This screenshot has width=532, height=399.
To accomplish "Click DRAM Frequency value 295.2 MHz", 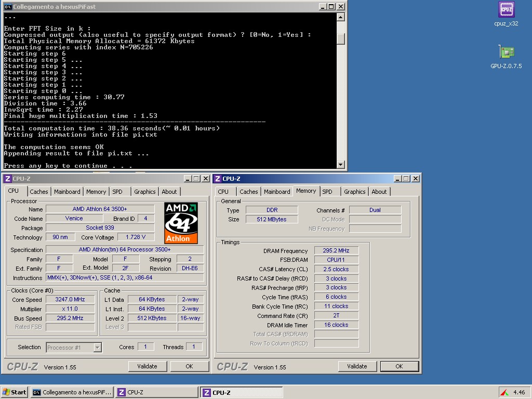I will pos(336,251).
